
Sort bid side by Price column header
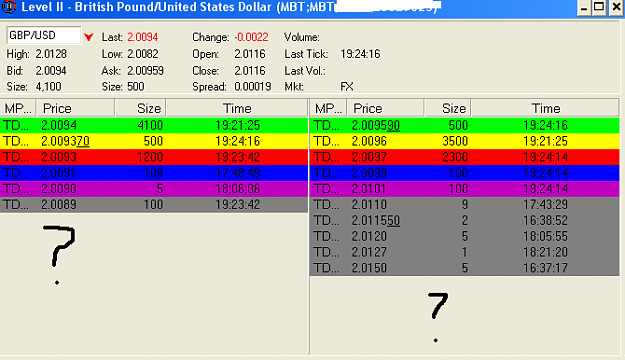pos(75,108)
